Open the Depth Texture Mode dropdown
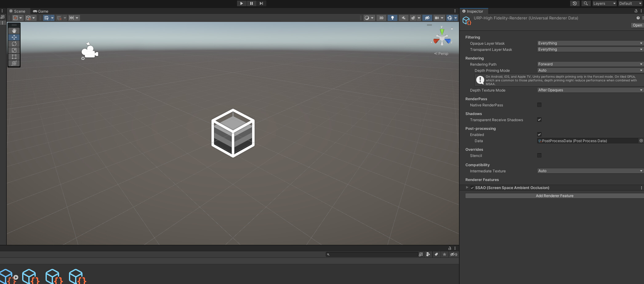 pos(589,90)
